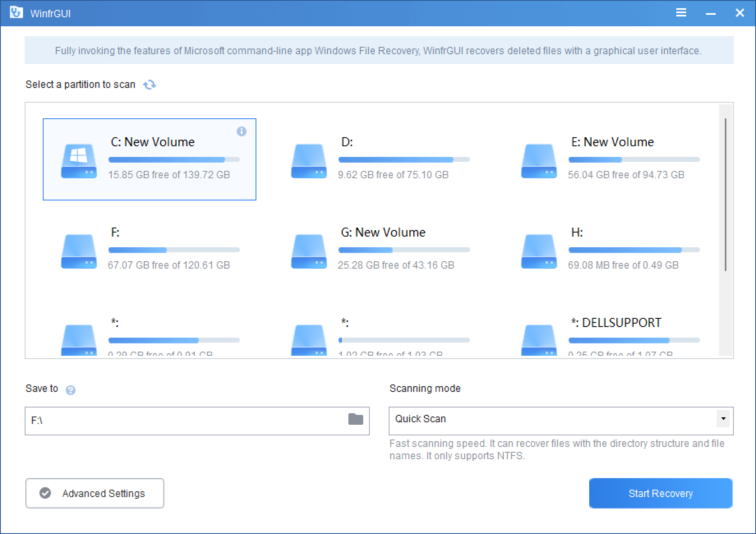Click the E: drive usage bar
The width and height of the screenshot is (756, 534).
634,159
